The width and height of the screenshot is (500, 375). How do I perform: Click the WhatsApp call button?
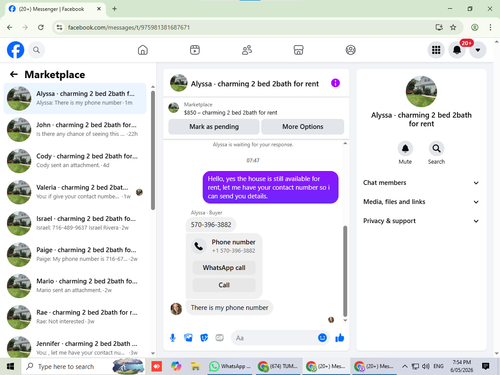coord(224,268)
